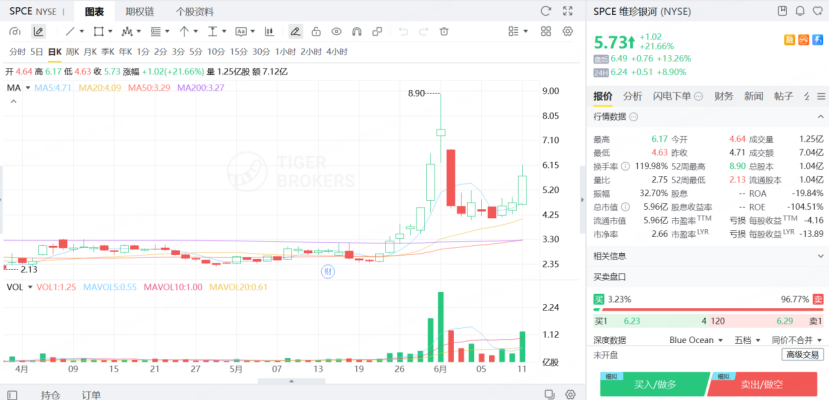Expand the text annotation dropdown arrow
Image resolution: width=829 pixels, height=400 pixels.
(x=253, y=32)
